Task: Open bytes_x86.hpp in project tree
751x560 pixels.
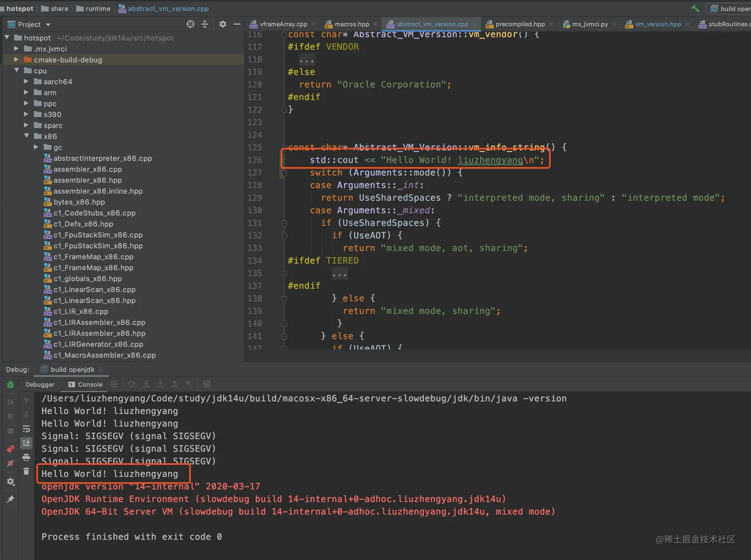Action: tap(74, 202)
